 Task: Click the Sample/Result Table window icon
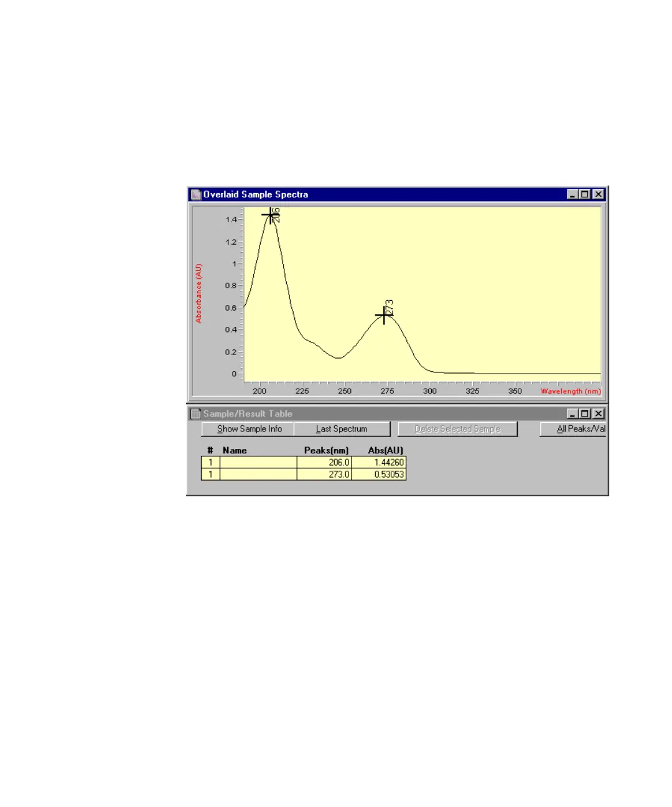[x=196, y=413]
